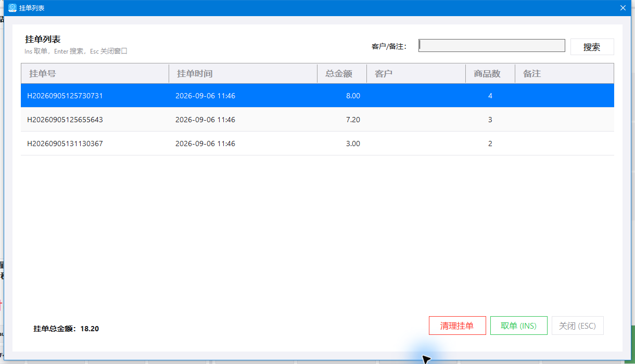Sort by 挂单号 column header

[95, 73]
